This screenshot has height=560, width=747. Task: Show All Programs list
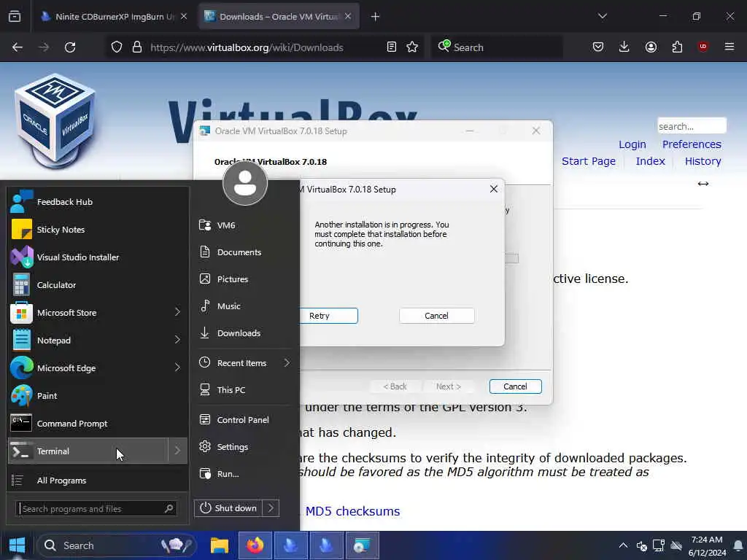coord(98,481)
